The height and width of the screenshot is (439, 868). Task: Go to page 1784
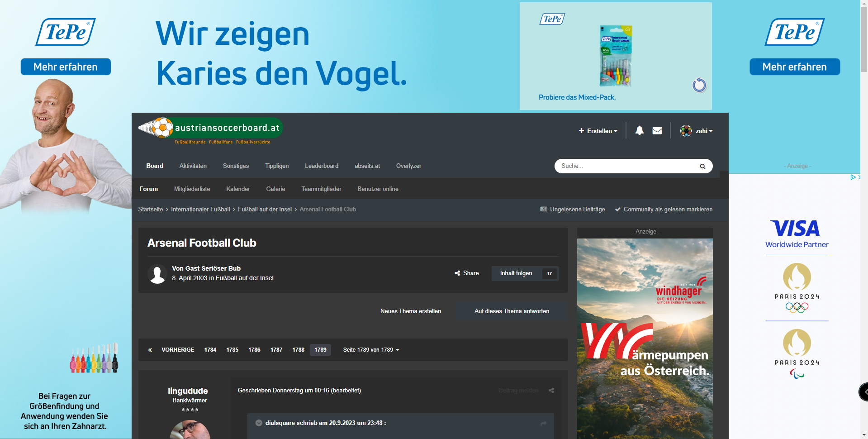[210, 350]
